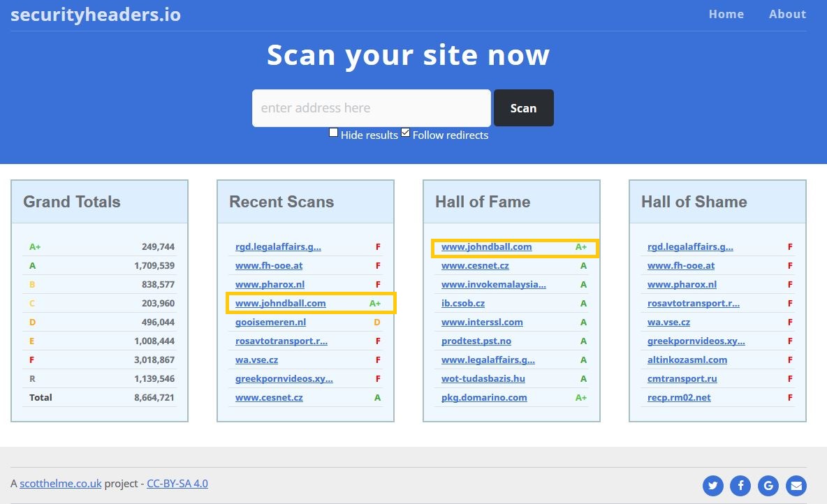Open the Twitter share icon in footer

712,486
